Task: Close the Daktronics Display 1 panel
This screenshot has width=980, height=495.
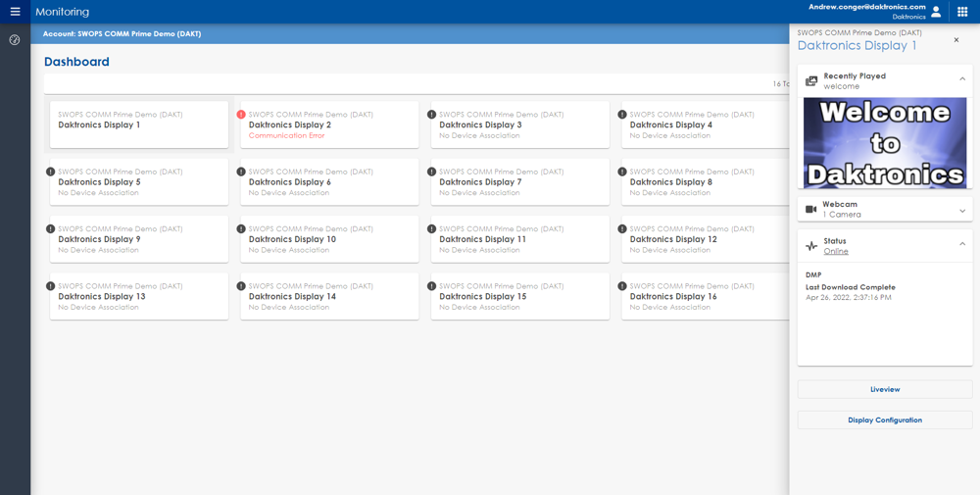Action: pyautogui.click(x=956, y=40)
